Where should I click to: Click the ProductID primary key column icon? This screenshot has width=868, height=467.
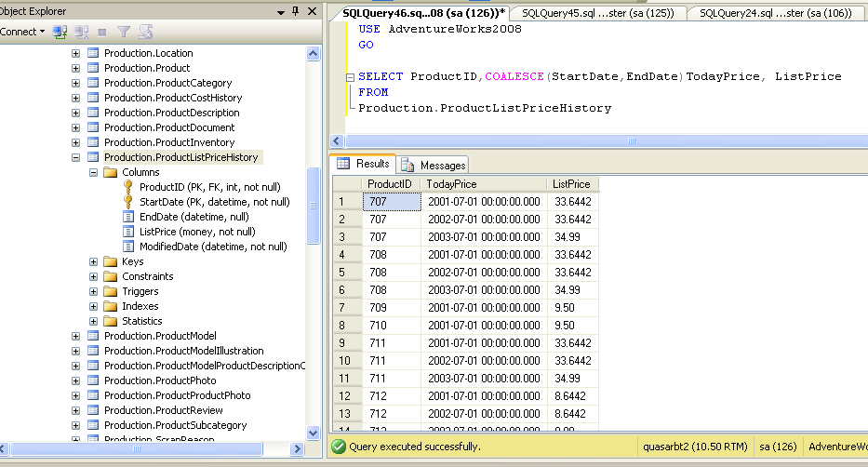click(127, 187)
